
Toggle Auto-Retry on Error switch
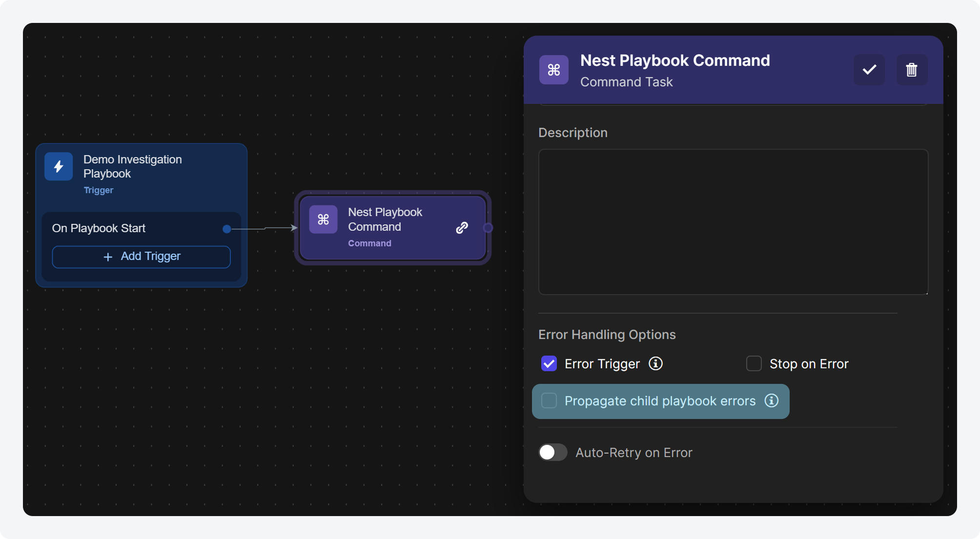click(x=553, y=452)
